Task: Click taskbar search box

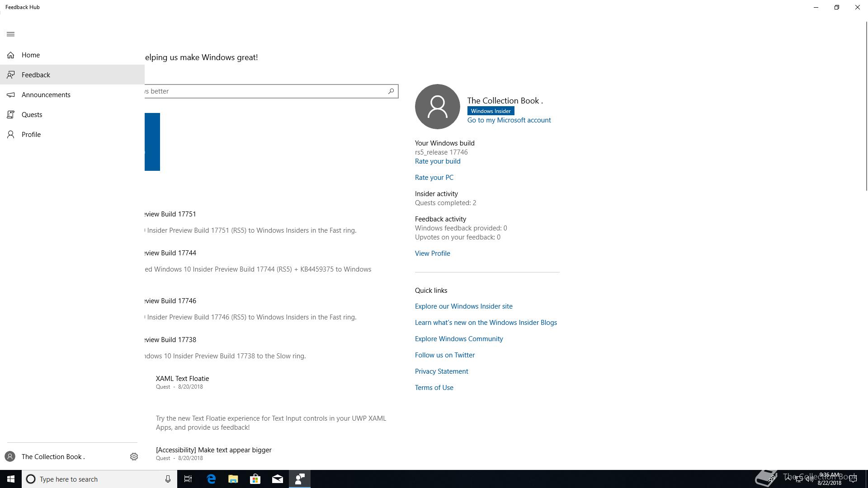Action: point(99,479)
